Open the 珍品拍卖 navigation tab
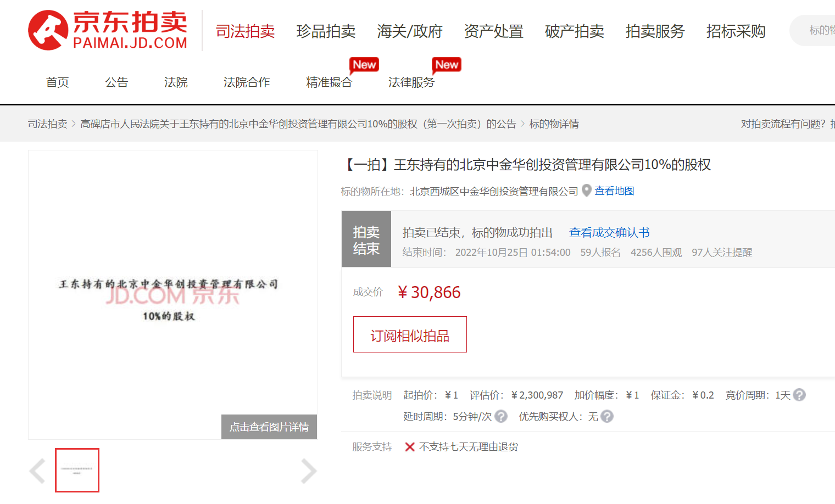This screenshot has width=835, height=504. (x=326, y=31)
